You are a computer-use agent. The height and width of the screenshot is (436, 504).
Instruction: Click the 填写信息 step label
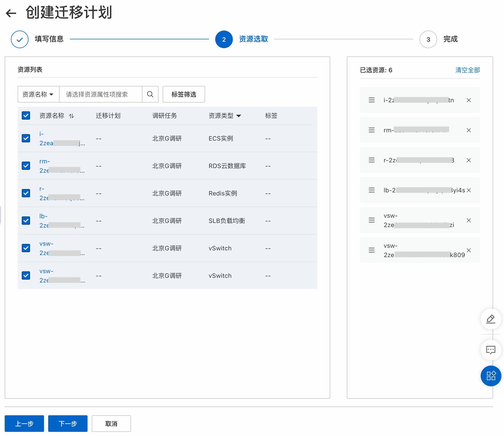click(x=49, y=39)
